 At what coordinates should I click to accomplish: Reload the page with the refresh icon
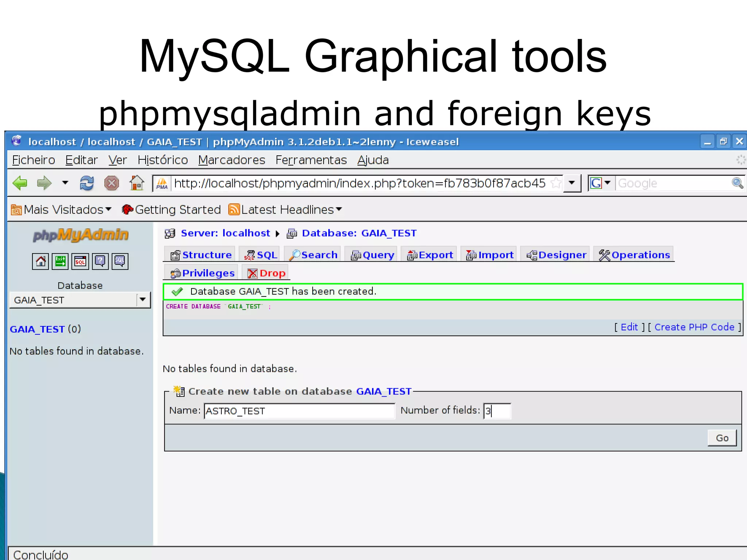(x=87, y=183)
